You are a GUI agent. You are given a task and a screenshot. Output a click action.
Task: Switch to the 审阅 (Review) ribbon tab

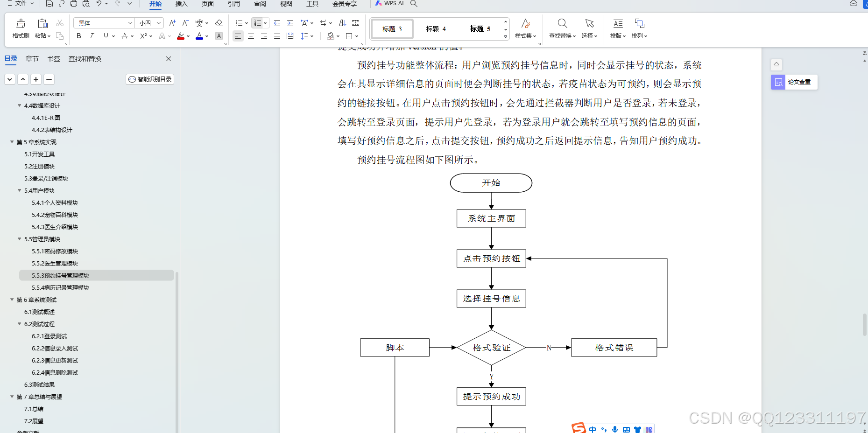(260, 4)
